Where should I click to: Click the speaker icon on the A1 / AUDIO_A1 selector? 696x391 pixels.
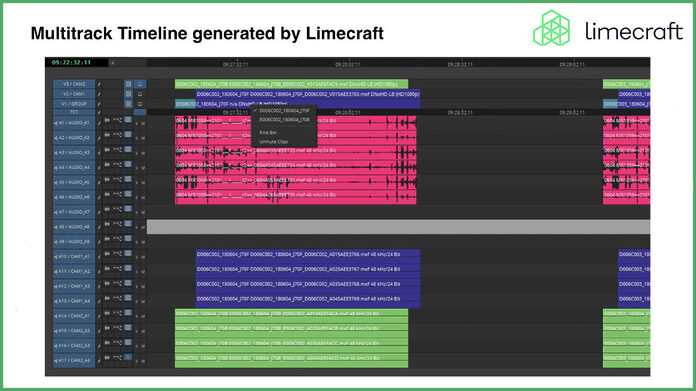pos(56,123)
